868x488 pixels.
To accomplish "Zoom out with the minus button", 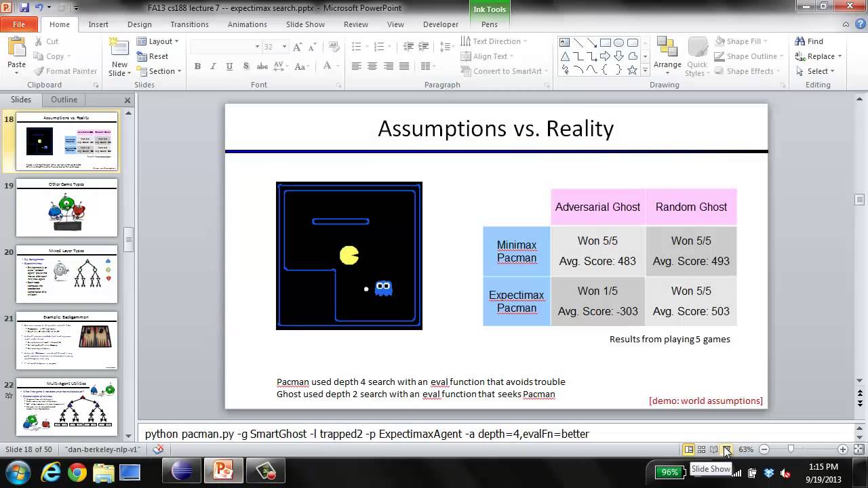I will pyautogui.click(x=764, y=449).
